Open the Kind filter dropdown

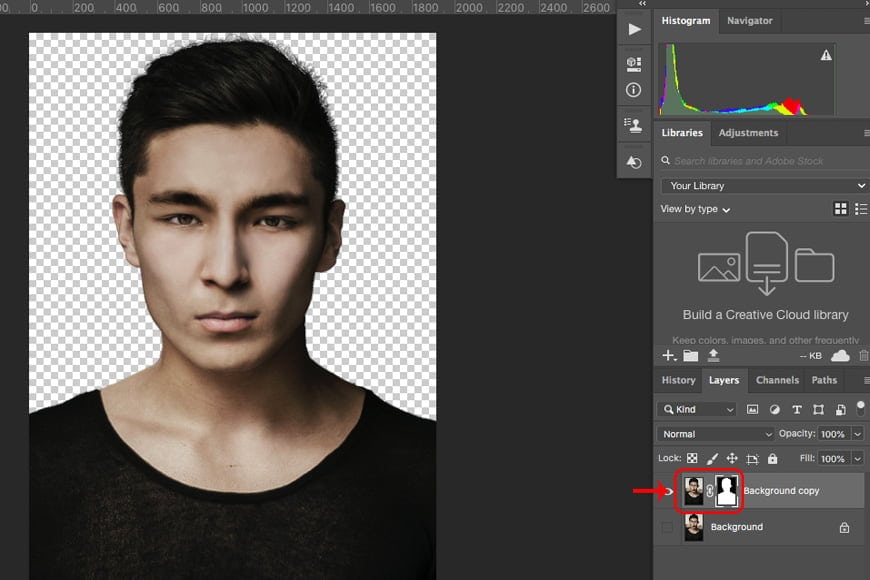coord(697,410)
